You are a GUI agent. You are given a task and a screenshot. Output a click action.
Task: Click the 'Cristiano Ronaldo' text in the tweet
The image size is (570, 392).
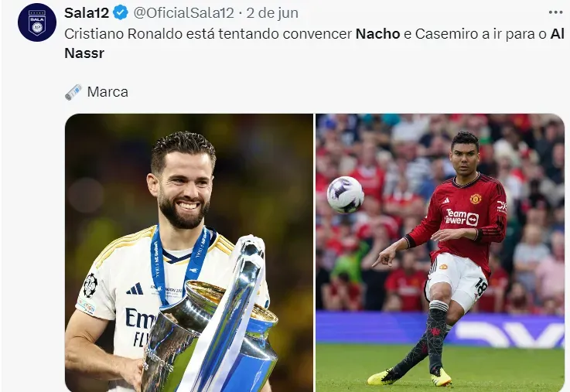click(x=123, y=34)
